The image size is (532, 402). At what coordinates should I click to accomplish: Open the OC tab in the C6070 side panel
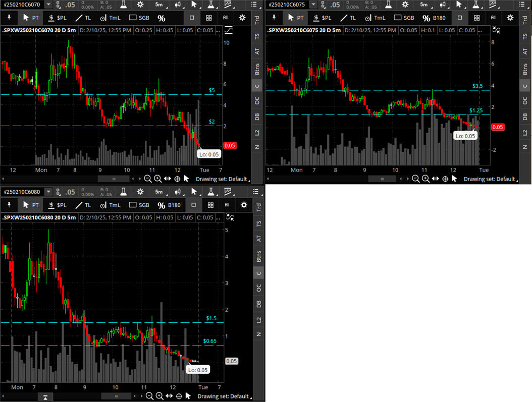(257, 101)
